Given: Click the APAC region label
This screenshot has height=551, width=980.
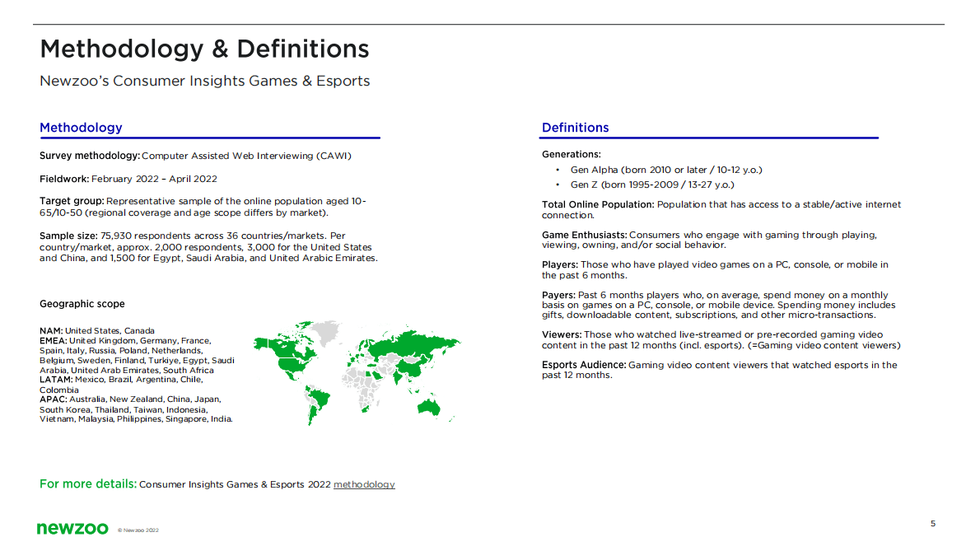Looking at the screenshot, I should point(54,399).
